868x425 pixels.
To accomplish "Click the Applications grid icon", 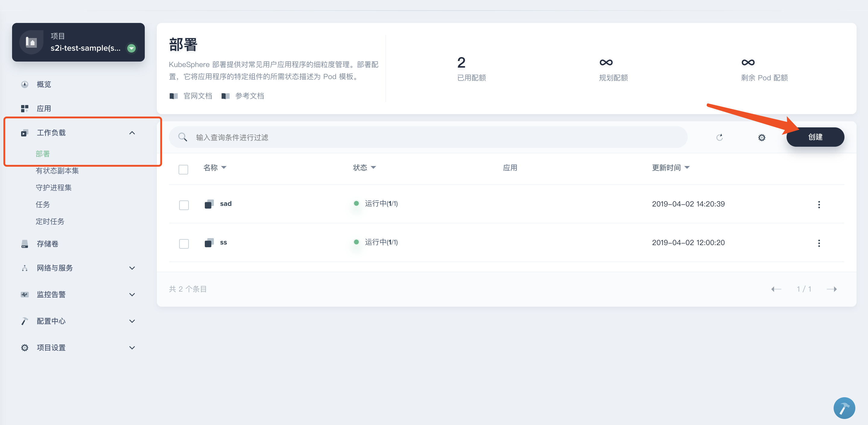I will coord(25,109).
